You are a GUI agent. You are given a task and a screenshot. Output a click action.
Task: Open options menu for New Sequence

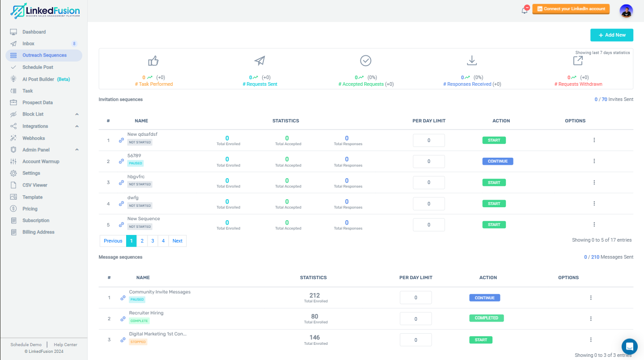tap(594, 225)
